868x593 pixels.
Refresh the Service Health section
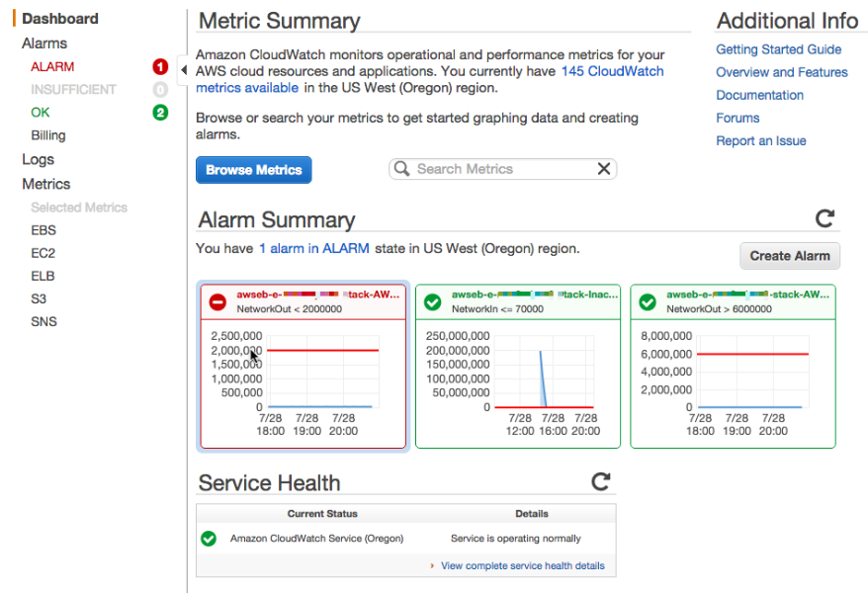[x=600, y=481]
